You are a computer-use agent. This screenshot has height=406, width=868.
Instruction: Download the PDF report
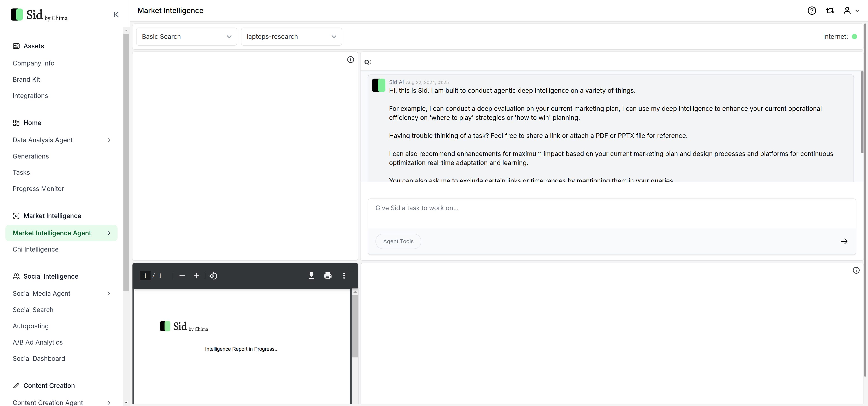[x=311, y=276]
